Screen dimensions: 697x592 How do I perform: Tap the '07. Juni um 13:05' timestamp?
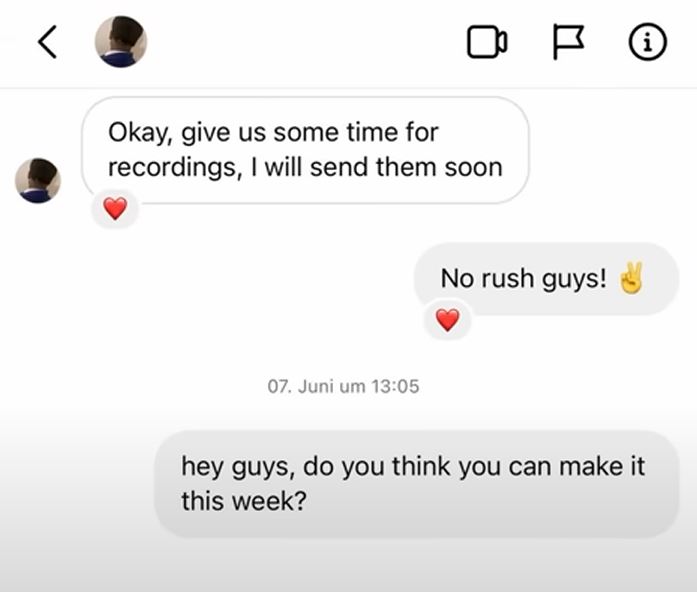[343, 386]
